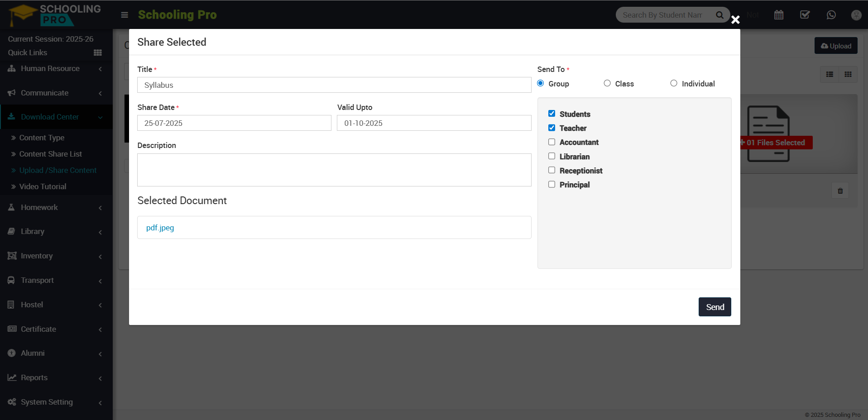Click the System Setting menu label
This screenshot has height=420, width=868.
tap(47, 402)
